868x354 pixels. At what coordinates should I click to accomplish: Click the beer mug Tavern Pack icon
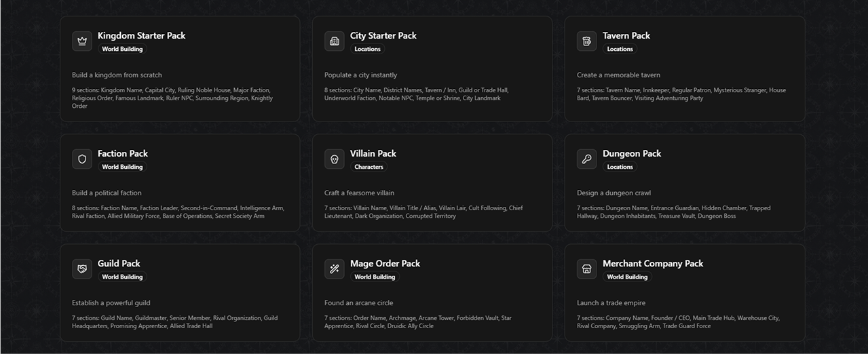click(587, 41)
